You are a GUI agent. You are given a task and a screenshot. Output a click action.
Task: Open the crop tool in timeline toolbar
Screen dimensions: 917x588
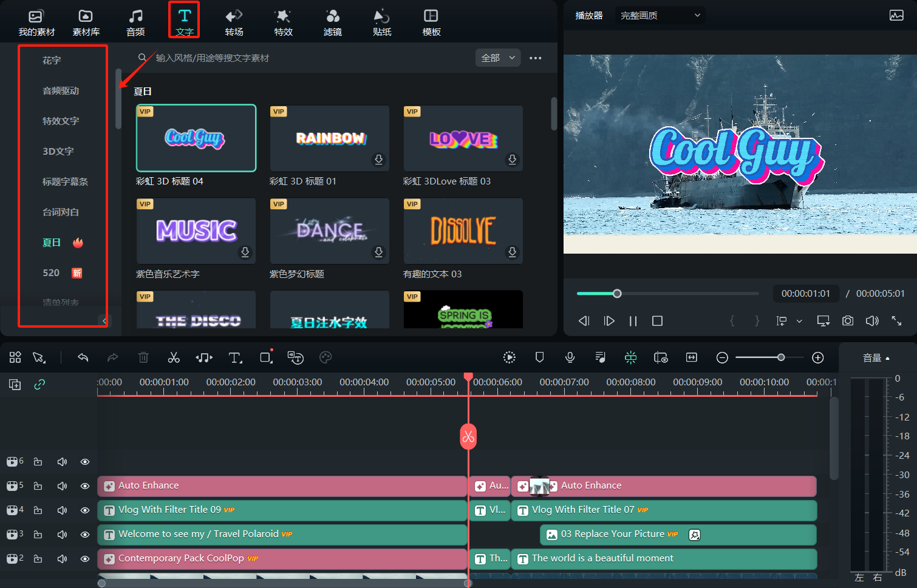click(266, 357)
